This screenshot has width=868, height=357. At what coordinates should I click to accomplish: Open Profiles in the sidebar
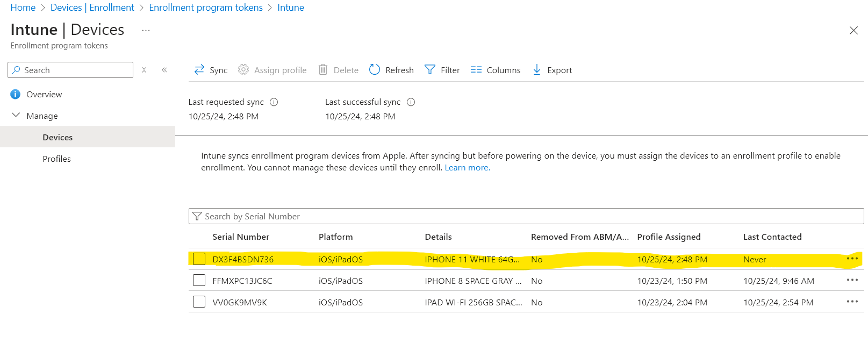[56, 159]
